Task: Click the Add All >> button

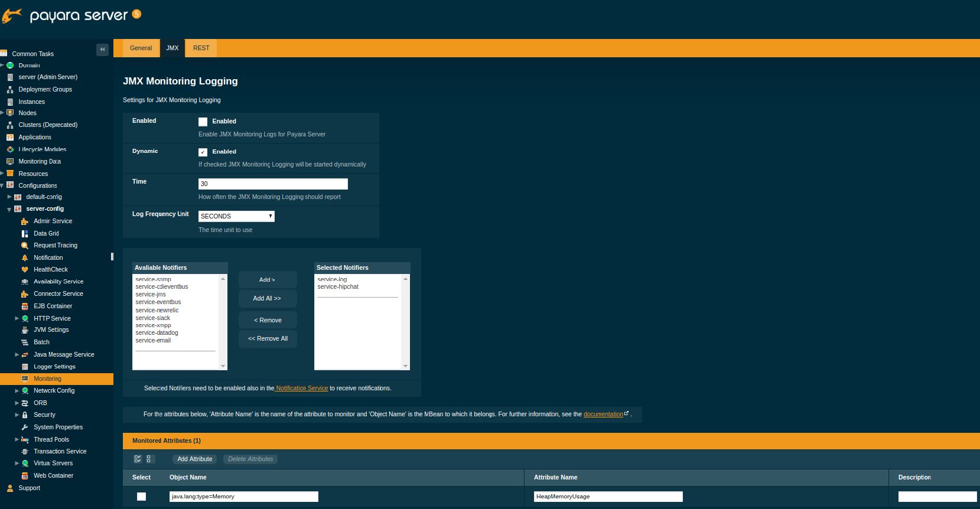Action: coord(268,299)
